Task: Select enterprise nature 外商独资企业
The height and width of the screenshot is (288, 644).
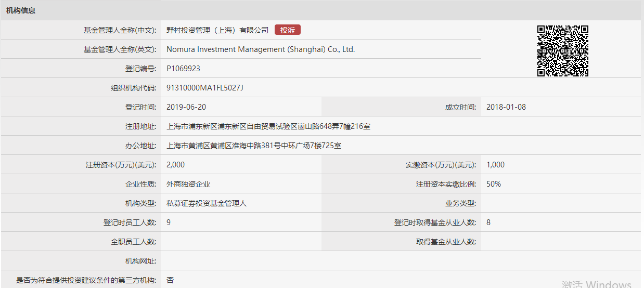Action: point(188,184)
